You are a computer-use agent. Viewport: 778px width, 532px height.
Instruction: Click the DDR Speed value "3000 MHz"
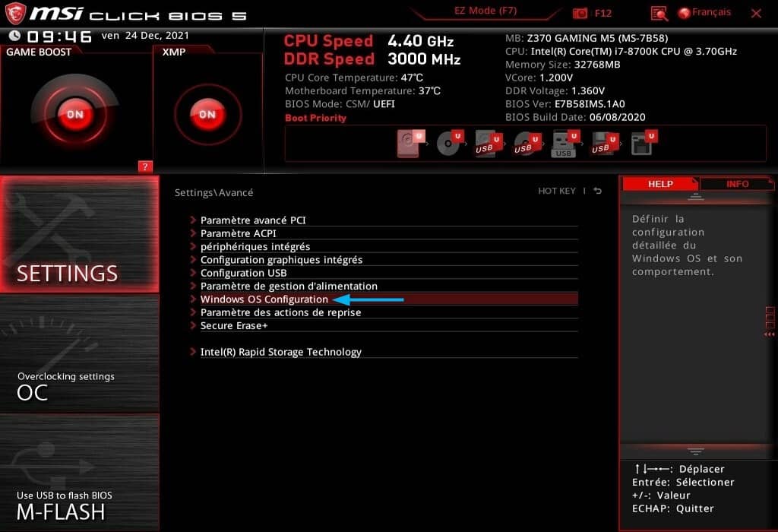click(424, 59)
